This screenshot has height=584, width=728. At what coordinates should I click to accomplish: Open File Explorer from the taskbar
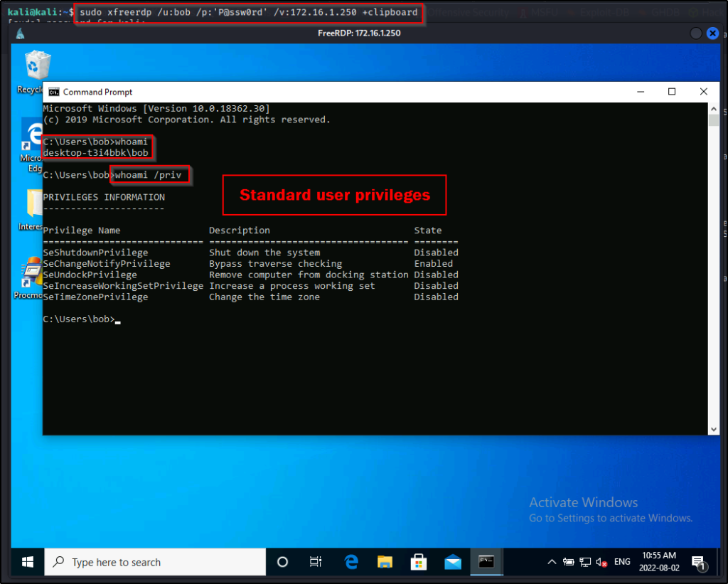coord(385,562)
